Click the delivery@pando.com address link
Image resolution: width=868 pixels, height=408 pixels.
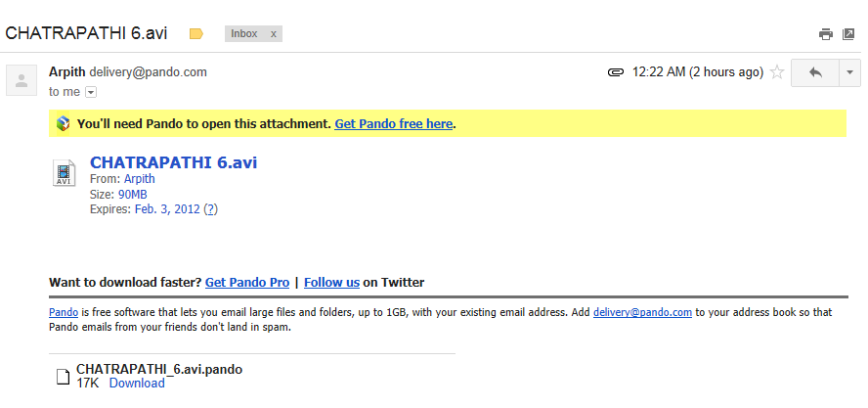point(642,313)
